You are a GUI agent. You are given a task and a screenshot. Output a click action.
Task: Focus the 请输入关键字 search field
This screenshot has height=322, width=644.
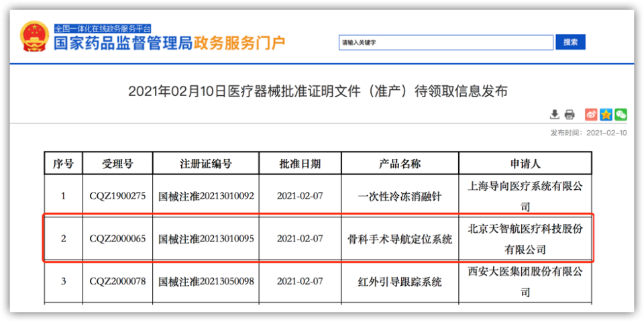(446, 43)
